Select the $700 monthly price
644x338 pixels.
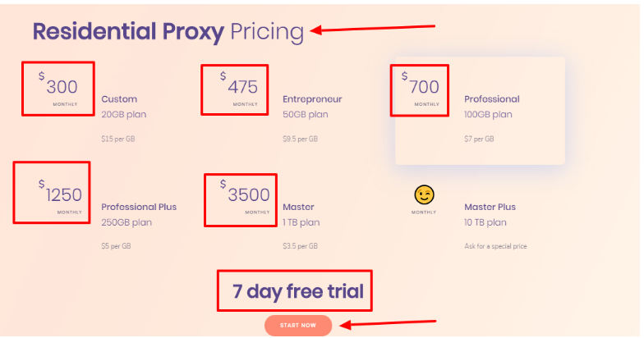click(423, 87)
